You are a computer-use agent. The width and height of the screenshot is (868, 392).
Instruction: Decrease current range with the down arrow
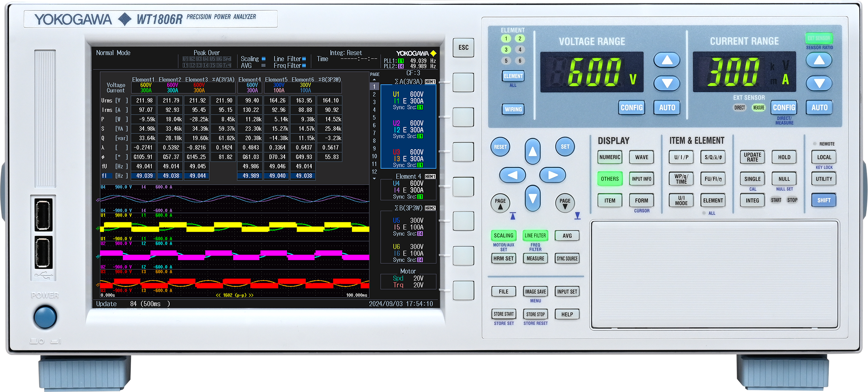tap(818, 84)
